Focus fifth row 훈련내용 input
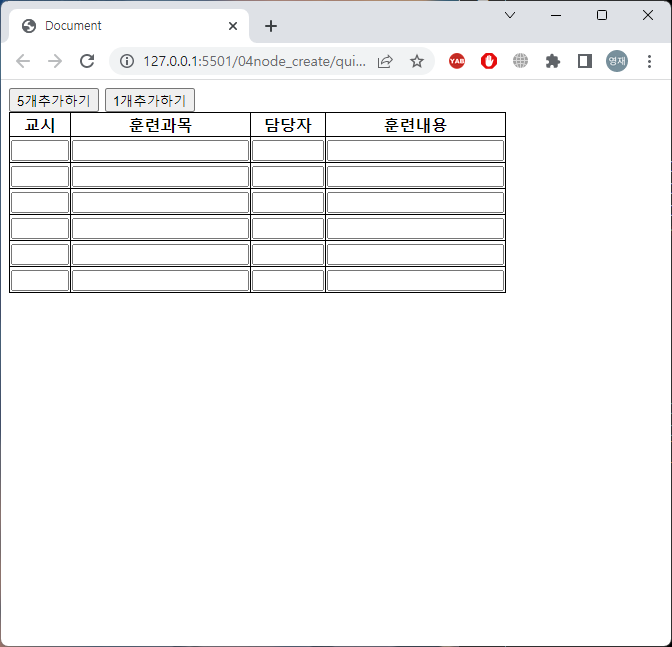The height and width of the screenshot is (647, 672). [415, 255]
